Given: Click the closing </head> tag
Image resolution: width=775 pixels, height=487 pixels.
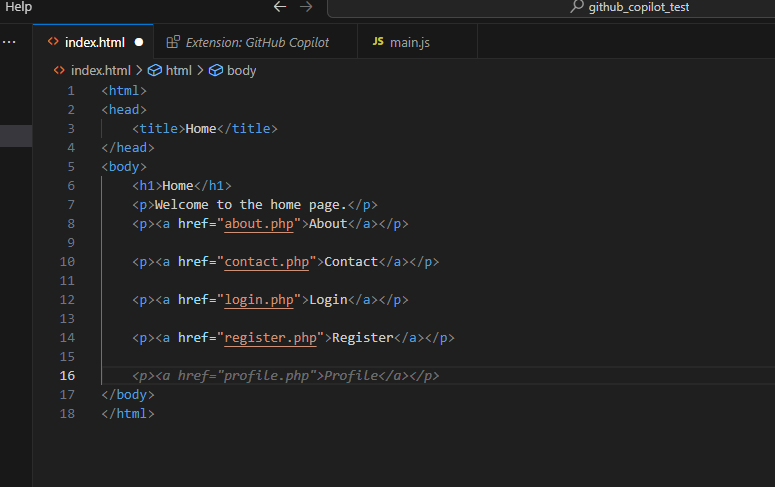Looking at the screenshot, I should coord(128,148).
